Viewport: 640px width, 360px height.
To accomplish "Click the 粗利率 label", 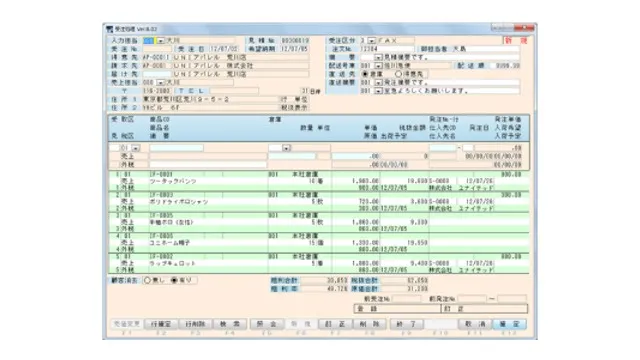I will click(x=284, y=289).
